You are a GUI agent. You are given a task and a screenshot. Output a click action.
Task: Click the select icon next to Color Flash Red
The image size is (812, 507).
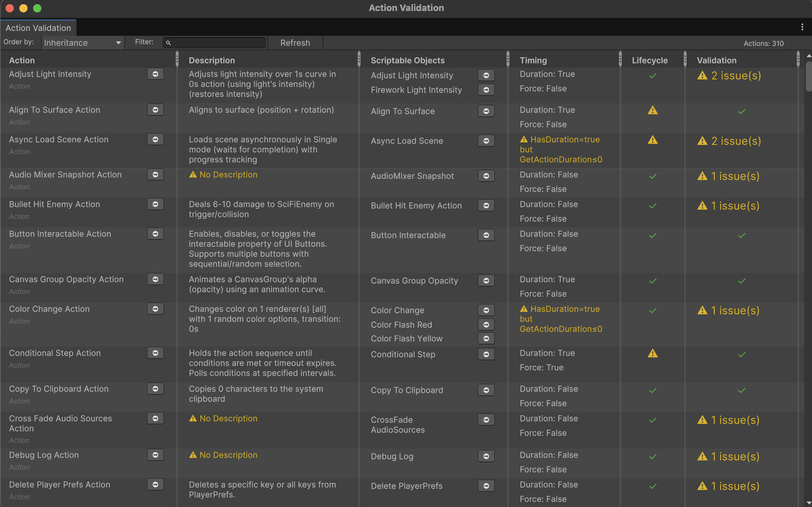486,325
